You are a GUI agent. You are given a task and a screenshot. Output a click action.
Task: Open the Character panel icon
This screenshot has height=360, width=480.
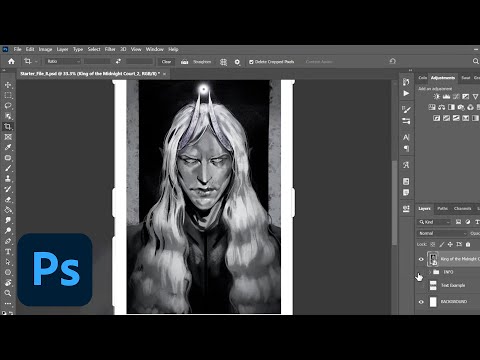click(x=406, y=137)
